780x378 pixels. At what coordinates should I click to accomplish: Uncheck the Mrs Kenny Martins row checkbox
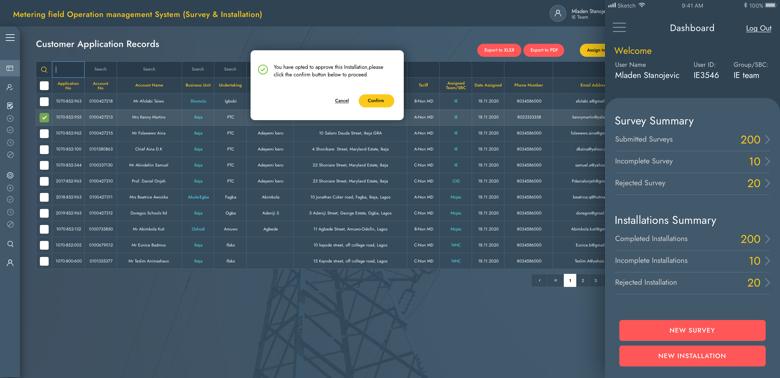pyautogui.click(x=44, y=117)
